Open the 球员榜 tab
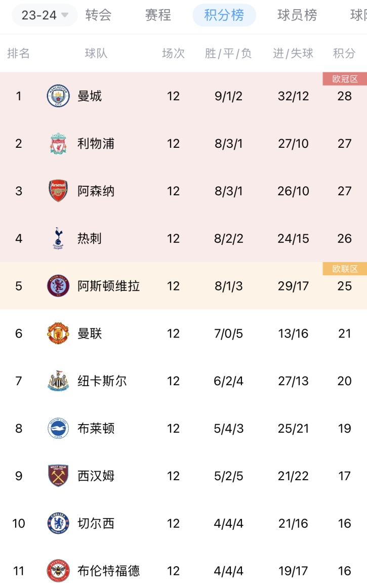This screenshot has width=367, height=588. click(x=297, y=15)
